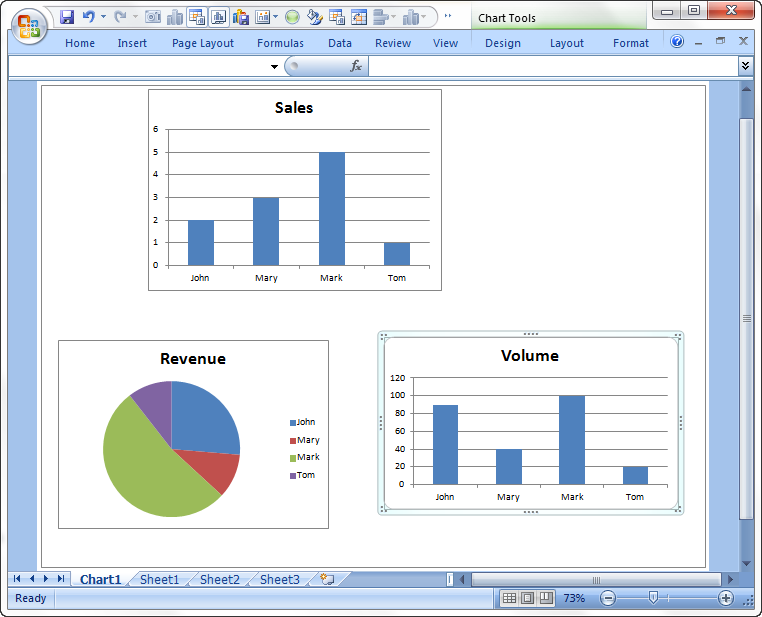Zoom out with the minus button
This screenshot has width=762, height=617.
coord(608,598)
